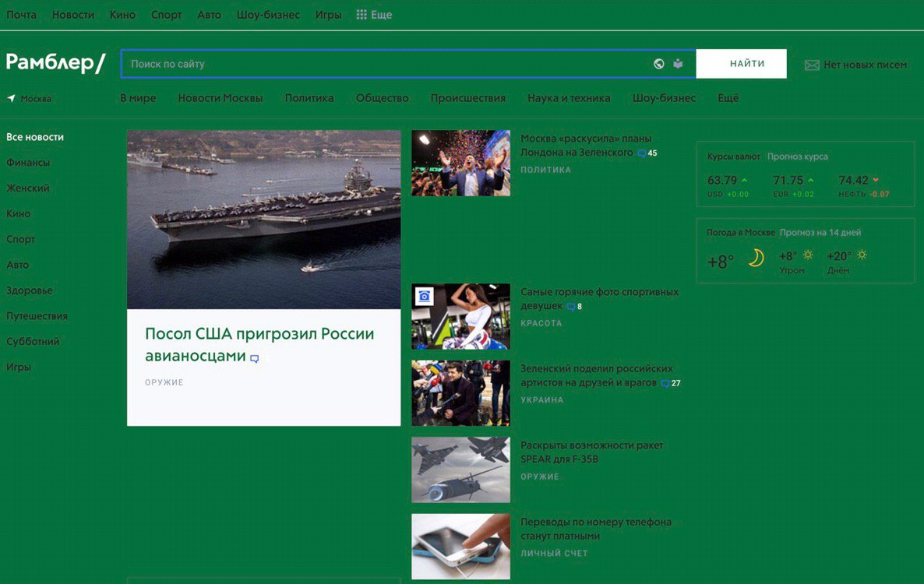Select the Политика tab
The height and width of the screenshot is (584, 924).
pos(309,98)
